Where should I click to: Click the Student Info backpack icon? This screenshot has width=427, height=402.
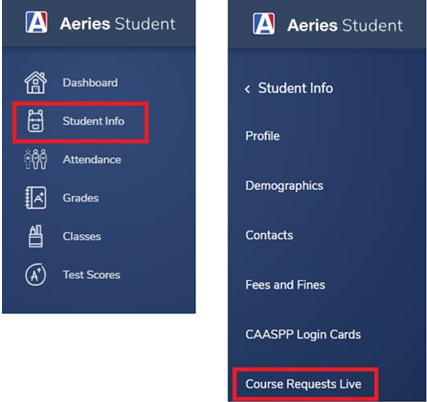(36, 121)
